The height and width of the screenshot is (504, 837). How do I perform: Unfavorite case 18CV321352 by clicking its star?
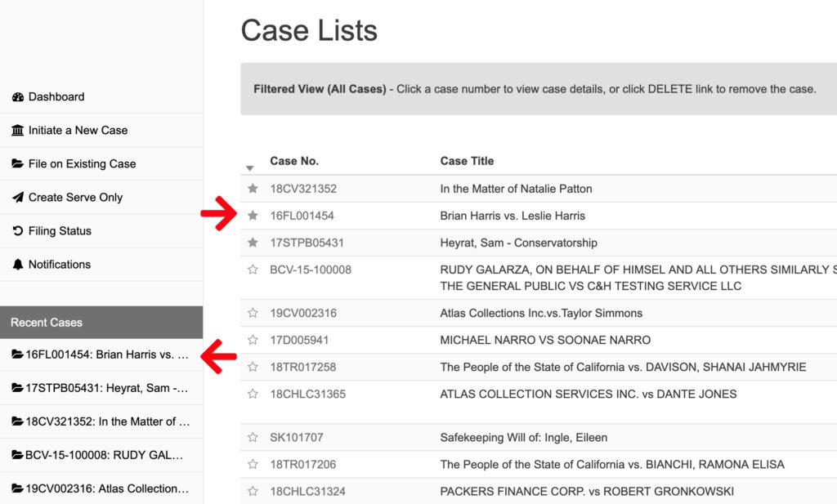click(x=252, y=189)
